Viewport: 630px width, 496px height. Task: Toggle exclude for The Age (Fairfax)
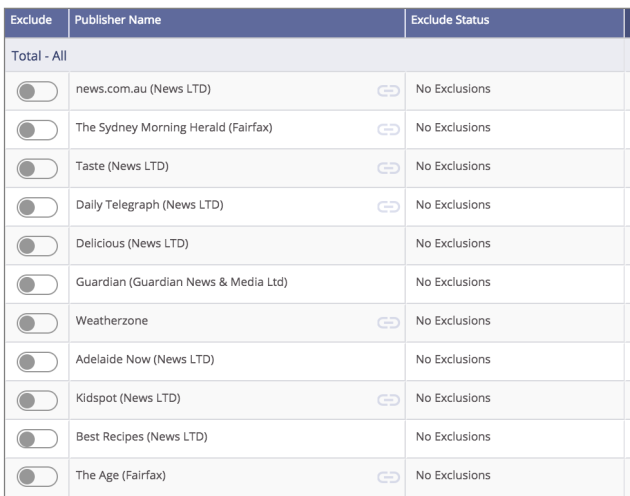point(37,476)
